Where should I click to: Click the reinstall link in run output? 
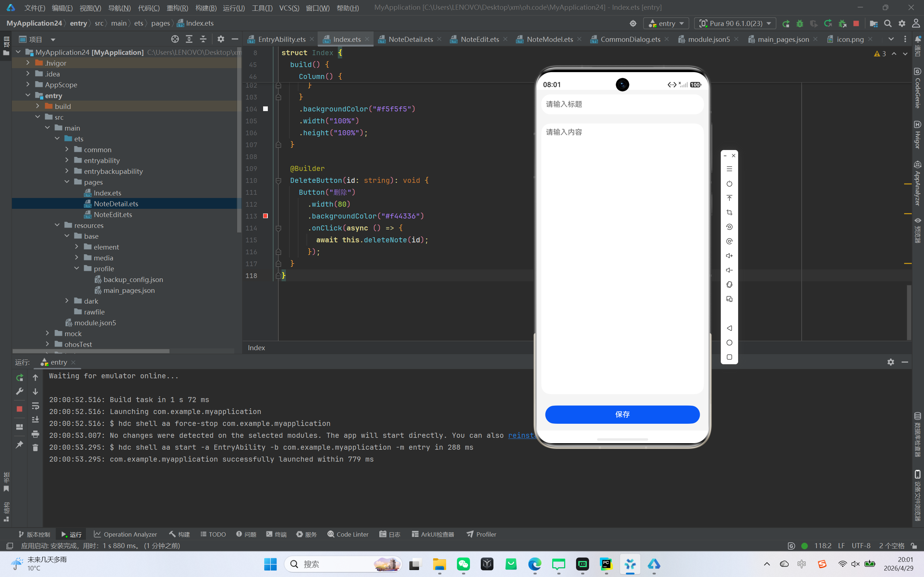521,435
